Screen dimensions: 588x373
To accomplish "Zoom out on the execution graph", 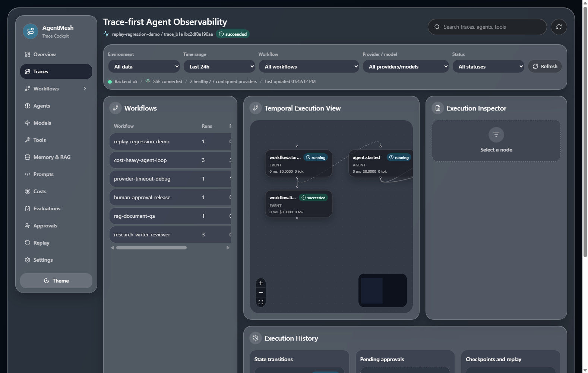I will [x=261, y=293].
